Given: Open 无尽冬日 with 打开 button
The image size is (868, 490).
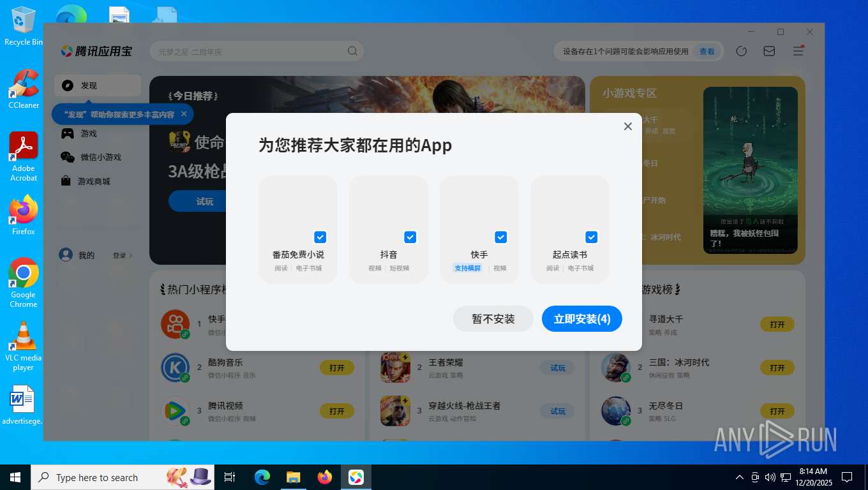Looking at the screenshot, I should point(777,411).
